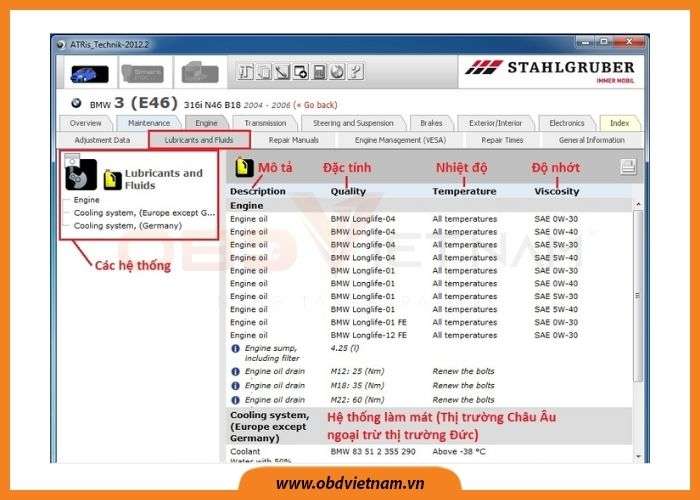The image size is (700, 500).
Task: Click the 316i N46 B18 model text
Action: pyautogui.click(x=212, y=105)
